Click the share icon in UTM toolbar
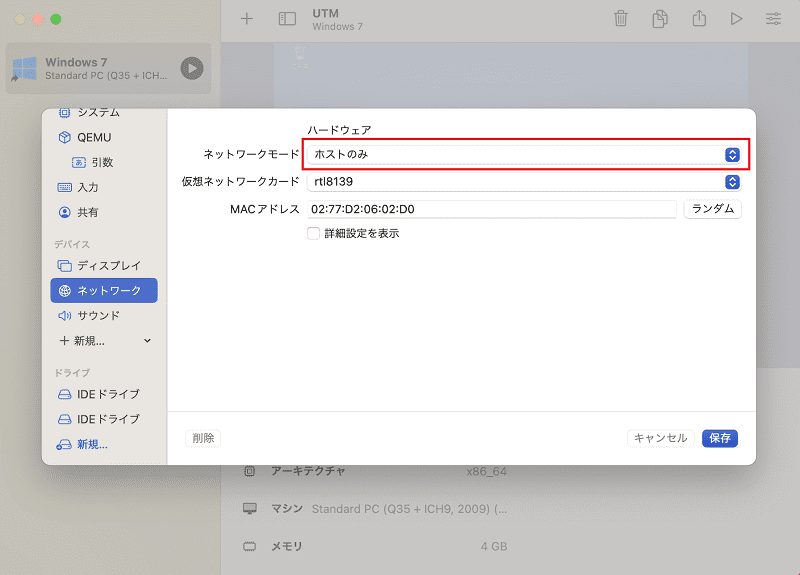Viewport: 800px width, 575px height. [x=699, y=18]
